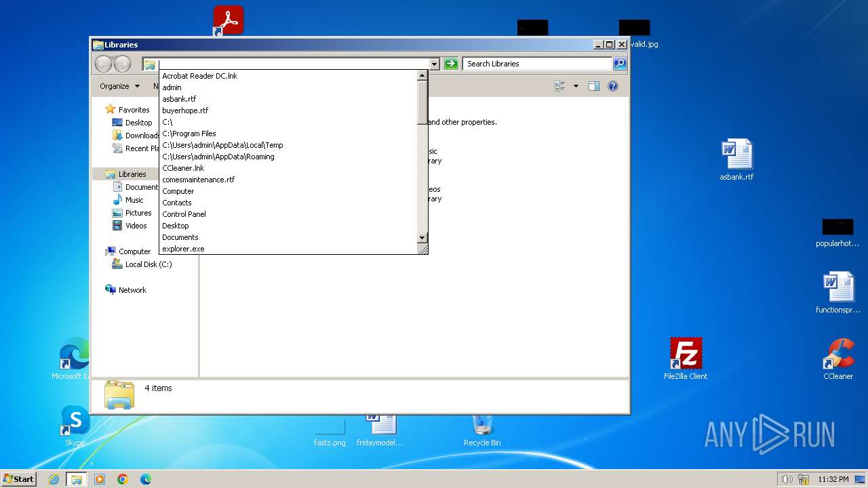The height and width of the screenshot is (488, 868).
Task: Select Local Disk (C:) in navigation pane
Action: click(149, 264)
